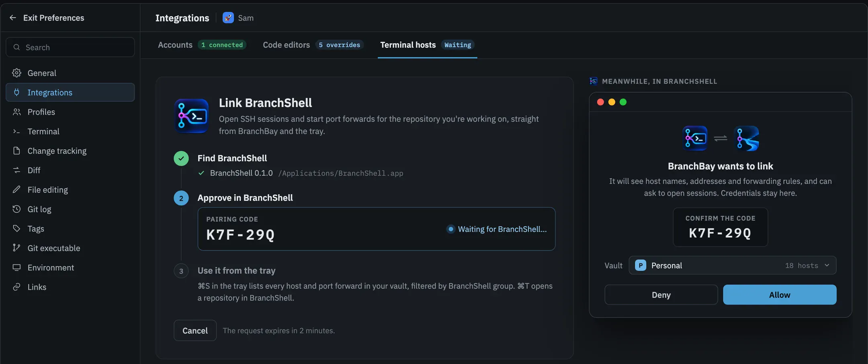Screen dimensions: 868x364
Task: Click the Integrations plug icon in sidebar
Action: tap(16, 92)
